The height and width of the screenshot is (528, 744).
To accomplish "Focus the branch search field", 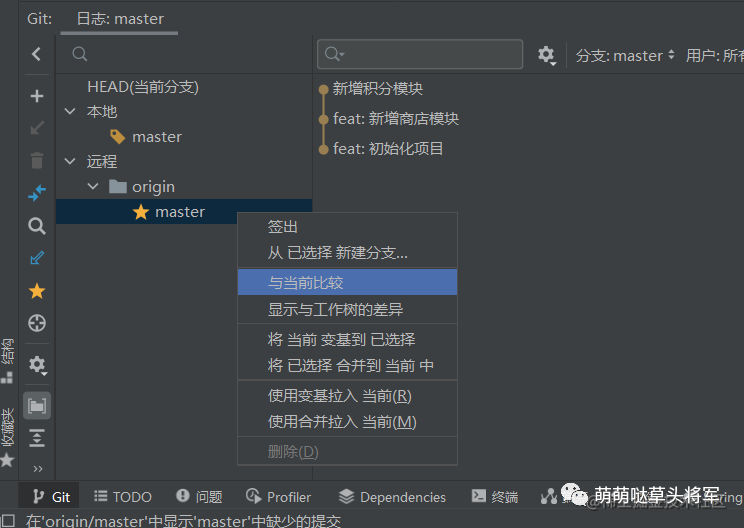I will click(184, 54).
